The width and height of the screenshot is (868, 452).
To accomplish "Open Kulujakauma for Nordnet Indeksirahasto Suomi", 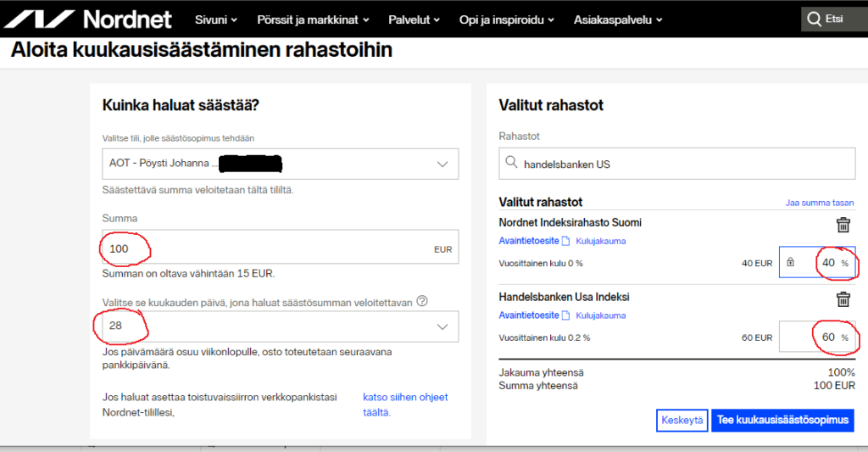I will pyautogui.click(x=601, y=241).
